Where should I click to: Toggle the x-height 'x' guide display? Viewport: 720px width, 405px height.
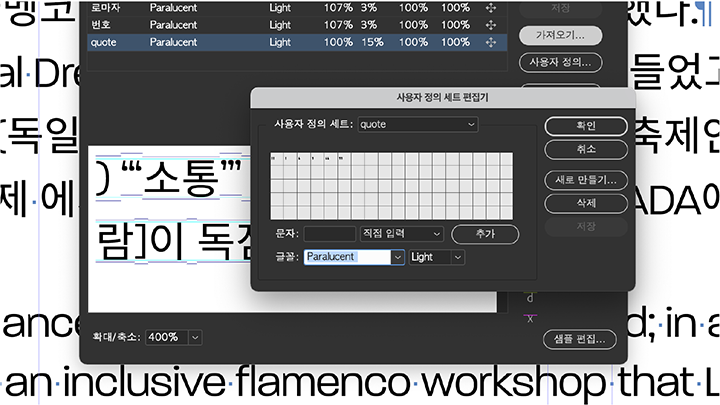click(530, 319)
